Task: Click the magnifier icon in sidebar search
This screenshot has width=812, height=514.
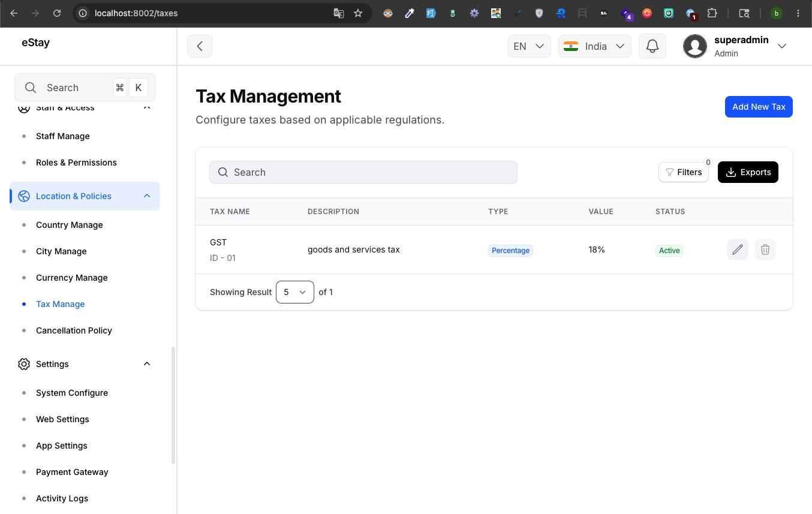Action: coord(31,88)
